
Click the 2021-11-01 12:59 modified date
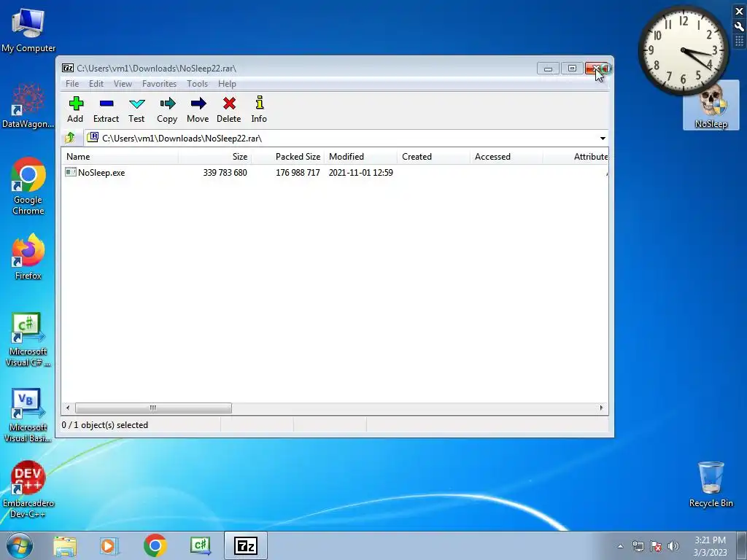pos(360,172)
